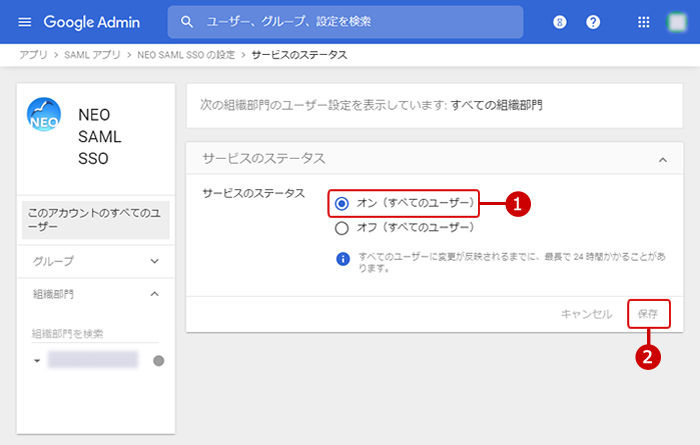Collapse the サービスのステータス panel chevron
700x445 pixels.
point(663,160)
